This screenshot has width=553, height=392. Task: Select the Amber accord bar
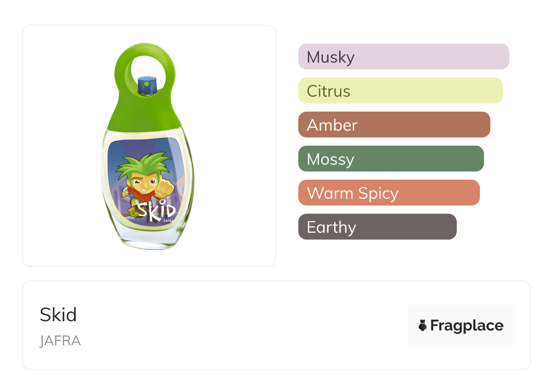394,125
